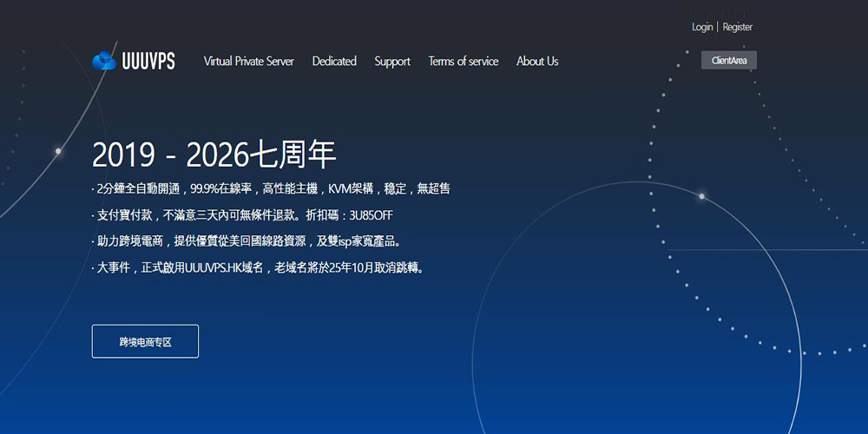Viewport: 868px width, 434px height.
Task: Click the UUUVPS brand name text
Action: (x=148, y=61)
